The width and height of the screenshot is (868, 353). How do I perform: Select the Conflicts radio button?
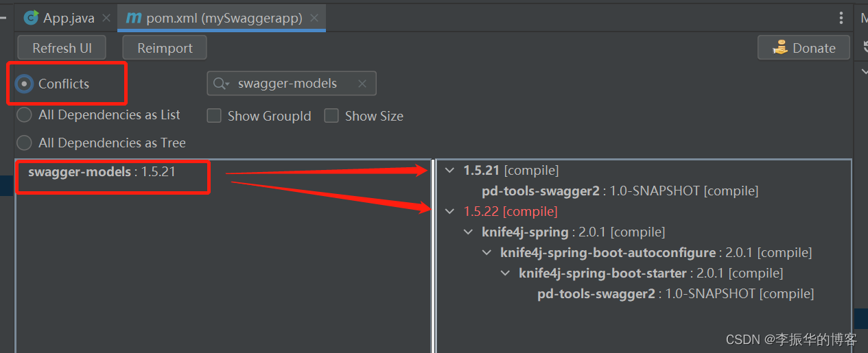pyautogui.click(x=25, y=84)
